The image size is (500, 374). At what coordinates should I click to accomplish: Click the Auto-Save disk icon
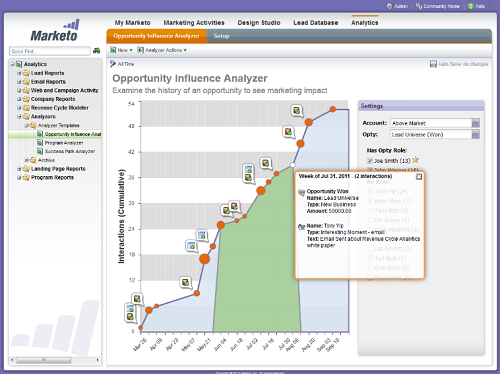(x=433, y=64)
